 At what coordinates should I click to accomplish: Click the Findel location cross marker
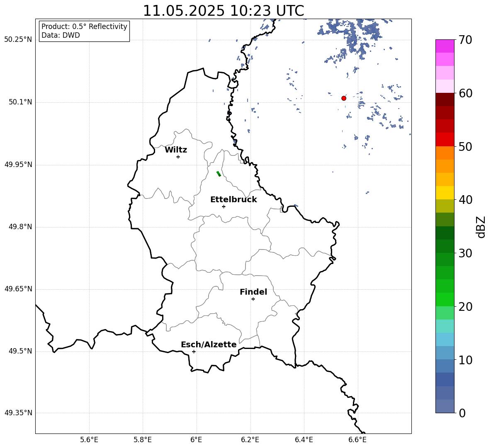pyautogui.click(x=253, y=299)
